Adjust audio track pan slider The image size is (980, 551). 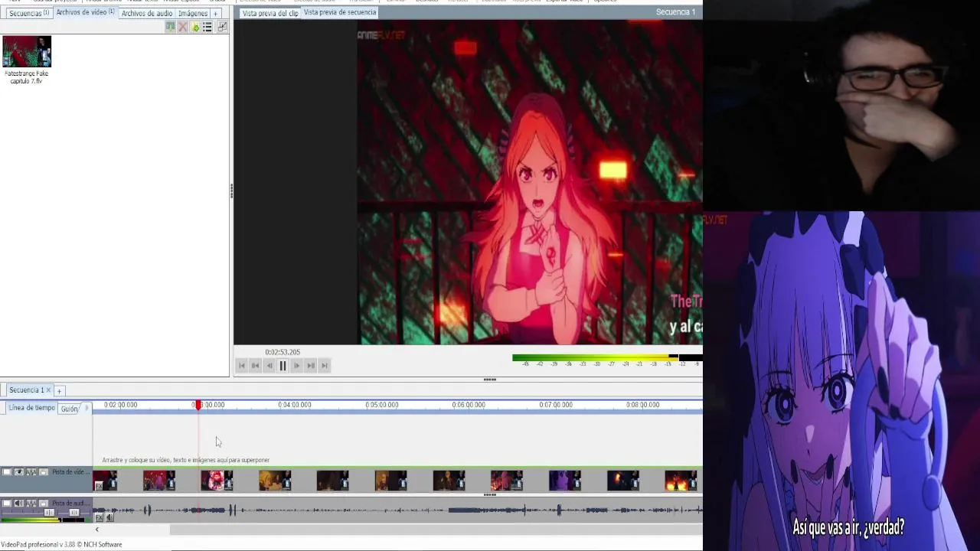pyautogui.click(x=74, y=512)
